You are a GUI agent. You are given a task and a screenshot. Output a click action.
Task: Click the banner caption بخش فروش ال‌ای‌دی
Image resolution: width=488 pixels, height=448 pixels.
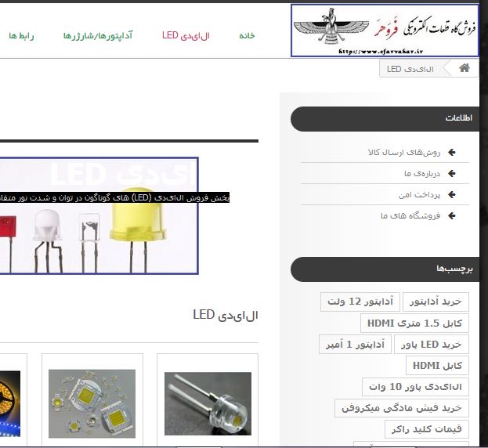click(114, 198)
